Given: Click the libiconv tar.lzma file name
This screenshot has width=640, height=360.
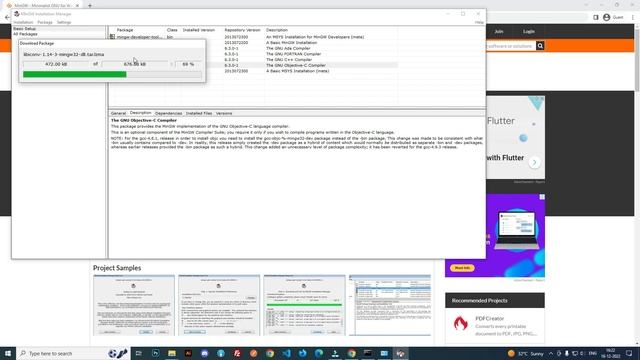Looking at the screenshot, I should (x=64, y=54).
